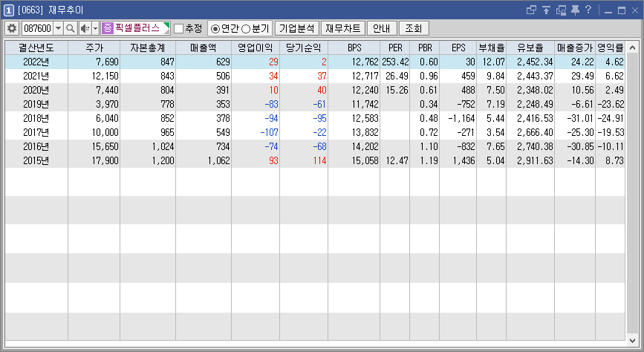Image resolution: width=644 pixels, height=352 pixels.
Task: Click the 부채율 value 12.07
Action: click(x=494, y=62)
